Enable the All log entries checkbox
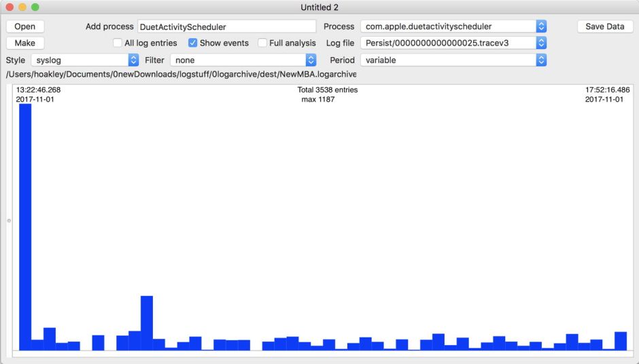639x364 pixels. point(118,43)
